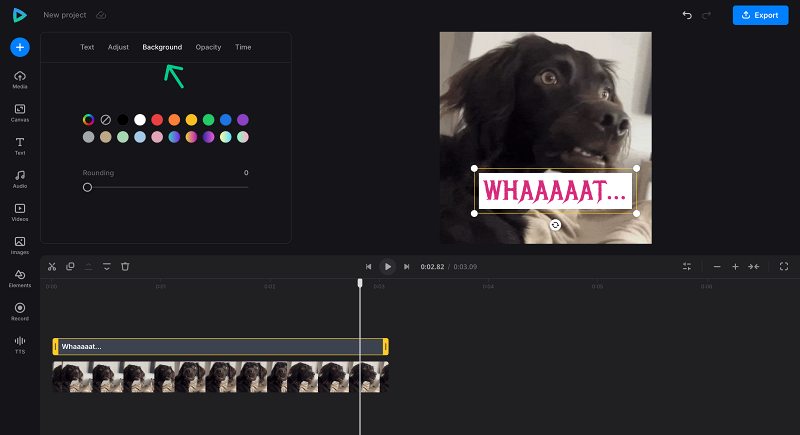Pick the yellow background swatch
800x435 pixels.
[x=191, y=120]
